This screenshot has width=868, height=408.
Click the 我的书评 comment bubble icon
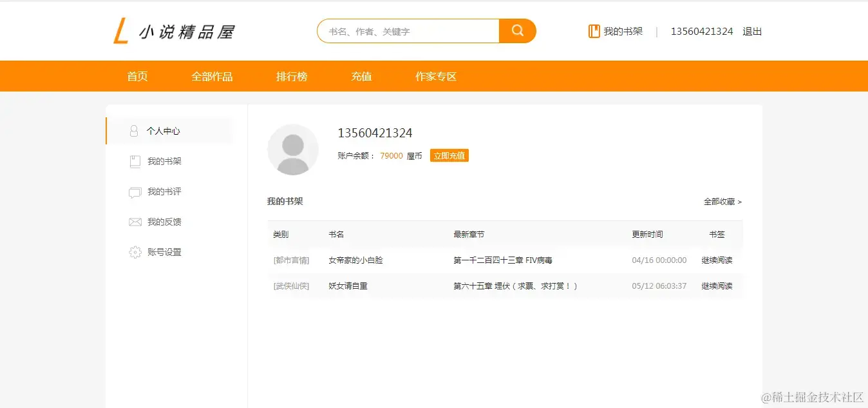coord(135,192)
